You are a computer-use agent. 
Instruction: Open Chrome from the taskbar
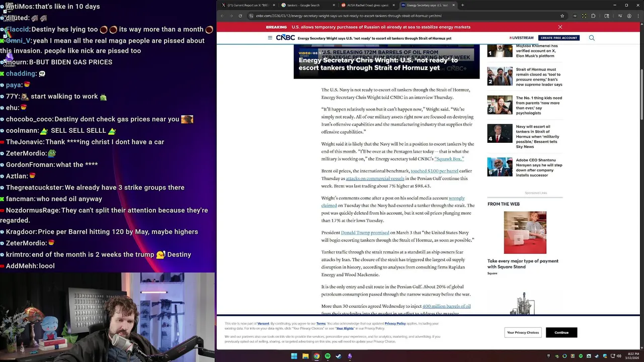point(316,356)
